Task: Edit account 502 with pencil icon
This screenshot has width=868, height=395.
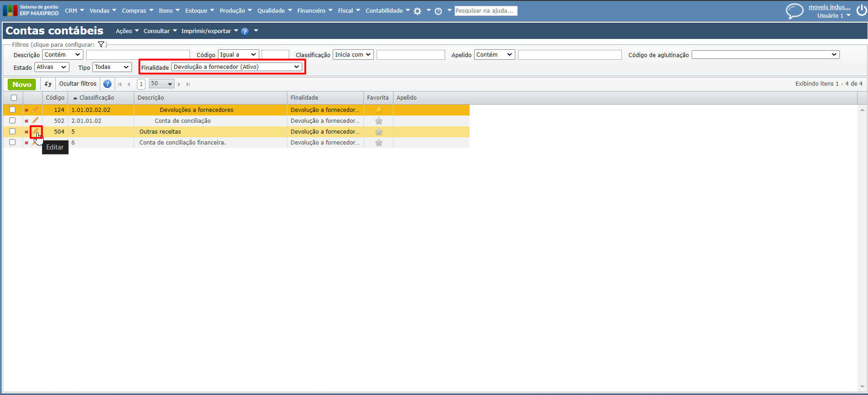Action: click(x=35, y=120)
